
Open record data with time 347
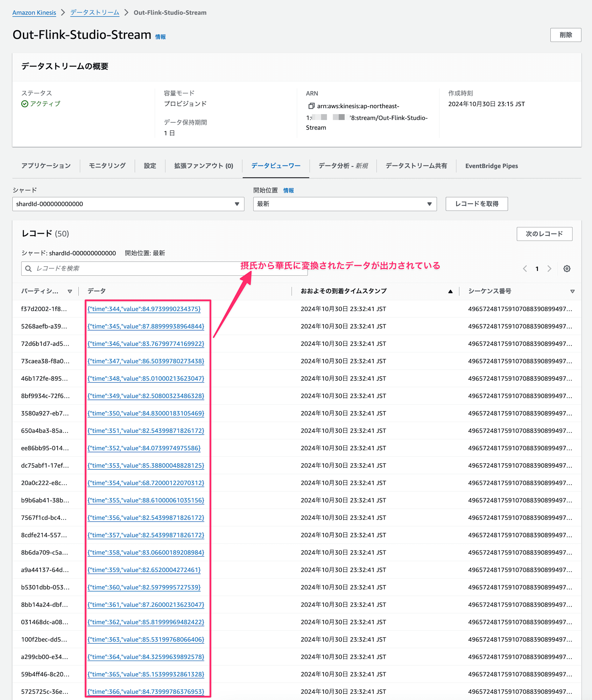tap(146, 361)
